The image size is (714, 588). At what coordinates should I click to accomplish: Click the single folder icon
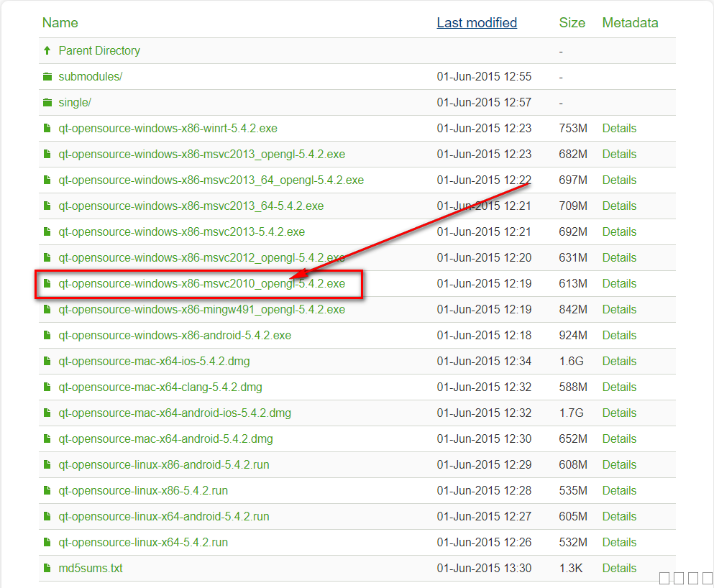click(47, 103)
